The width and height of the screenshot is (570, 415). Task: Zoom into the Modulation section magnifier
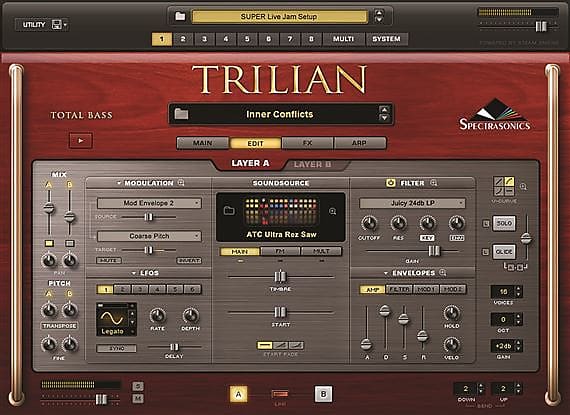tap(181, 183)
